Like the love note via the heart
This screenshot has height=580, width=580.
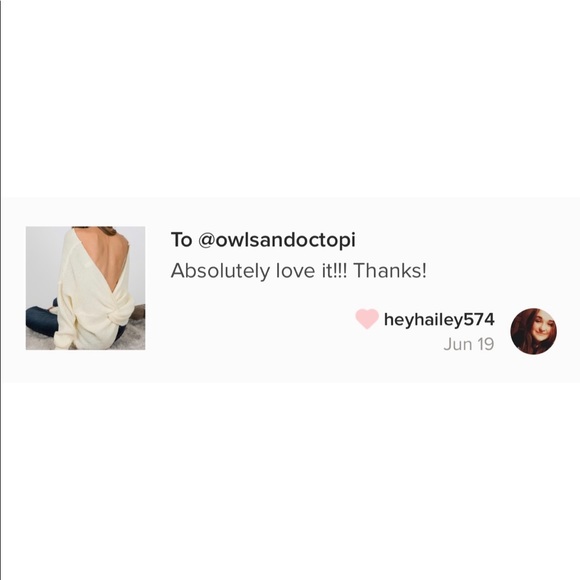pos(367,319)
